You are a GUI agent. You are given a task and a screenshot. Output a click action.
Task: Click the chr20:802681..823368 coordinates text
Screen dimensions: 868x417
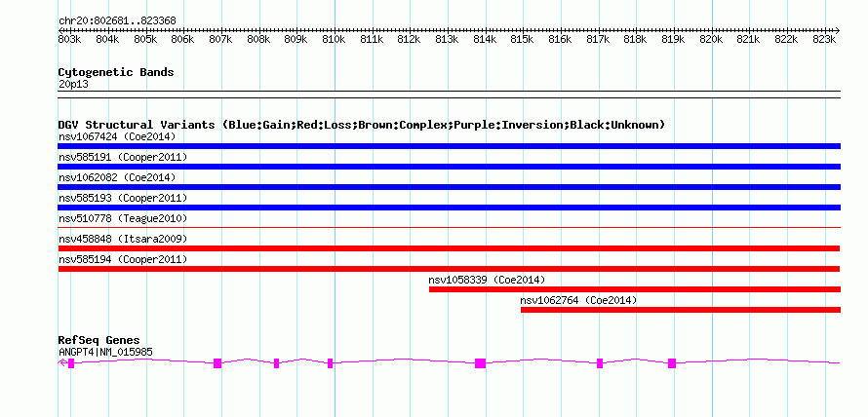117,21
